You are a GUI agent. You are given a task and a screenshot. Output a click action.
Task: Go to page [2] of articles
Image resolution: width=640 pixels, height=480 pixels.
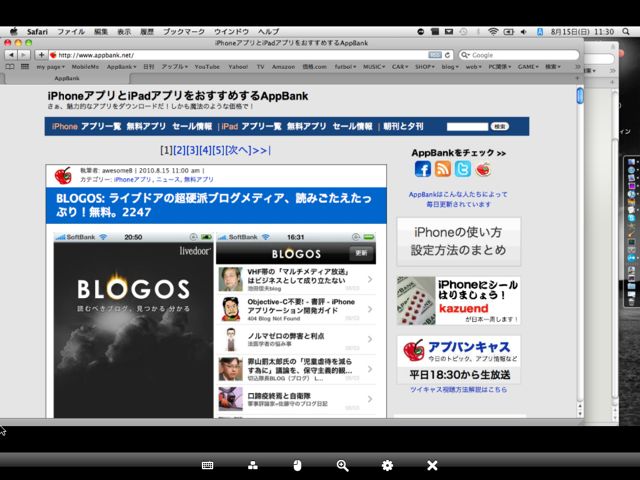tap(179, 150)
